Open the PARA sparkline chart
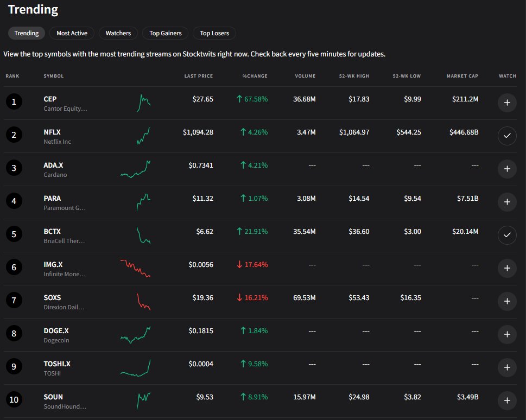 tap(143, 202)
